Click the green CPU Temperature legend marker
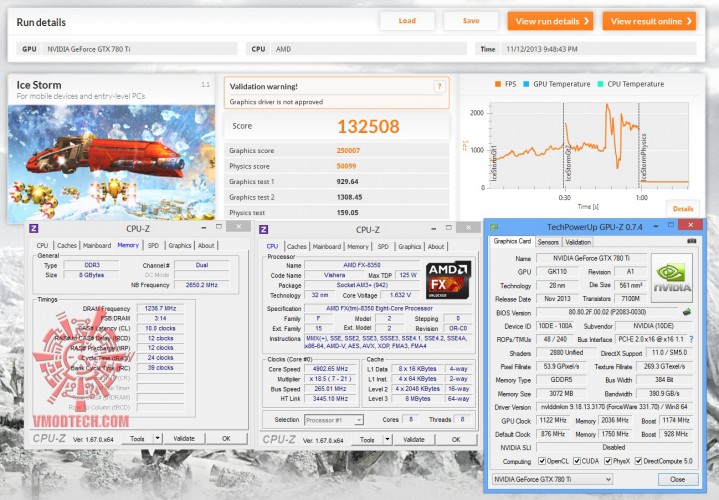 click(x=600, y=84)
